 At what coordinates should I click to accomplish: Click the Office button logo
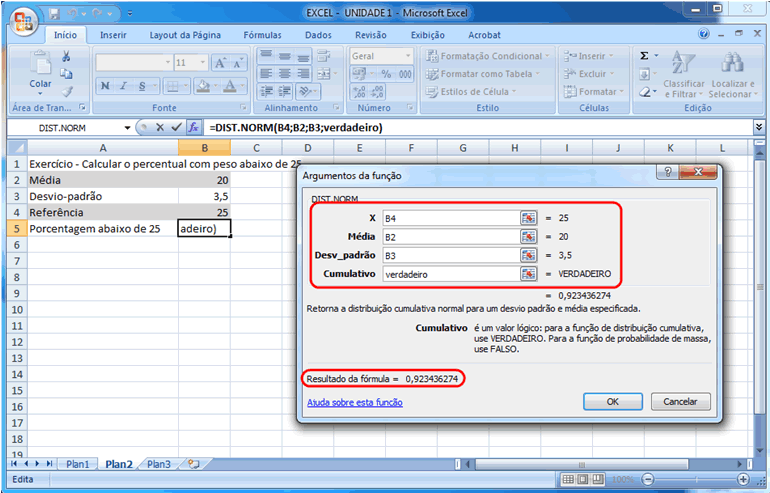pyautogui.click(x=22, y=19)
